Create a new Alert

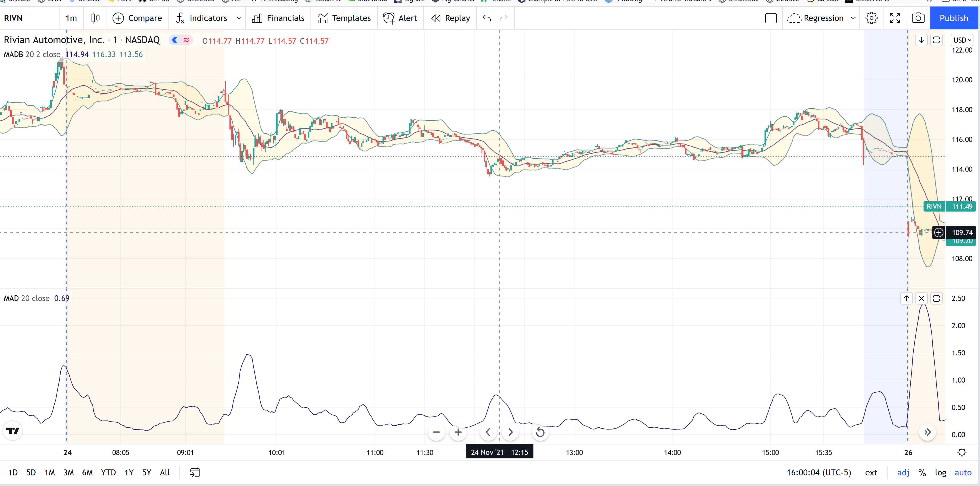click(400, 18)
